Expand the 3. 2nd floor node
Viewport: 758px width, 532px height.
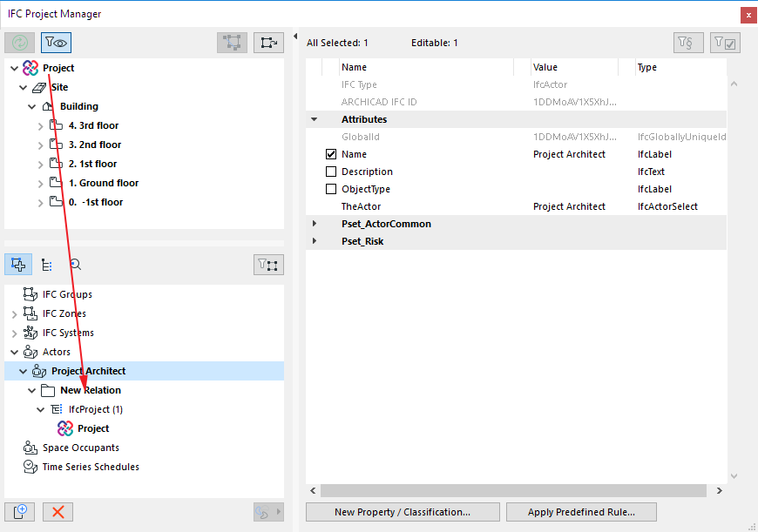[41, 145]
